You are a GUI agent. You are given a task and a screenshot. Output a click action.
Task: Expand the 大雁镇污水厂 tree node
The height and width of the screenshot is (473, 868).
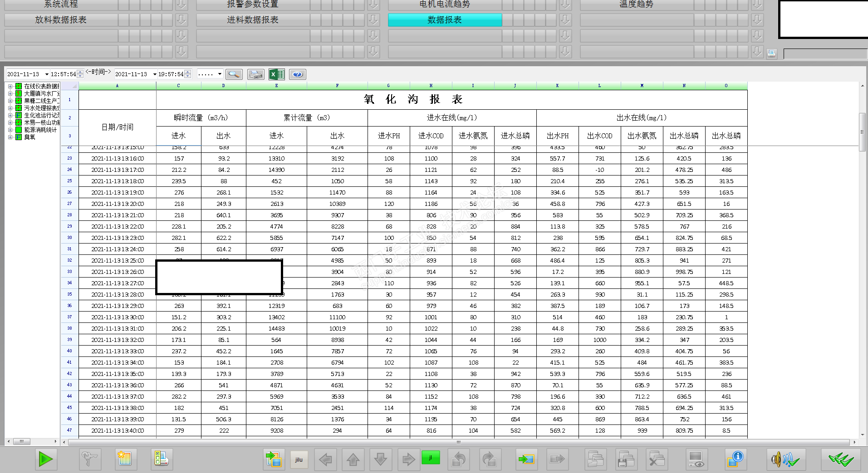[10, 93]
